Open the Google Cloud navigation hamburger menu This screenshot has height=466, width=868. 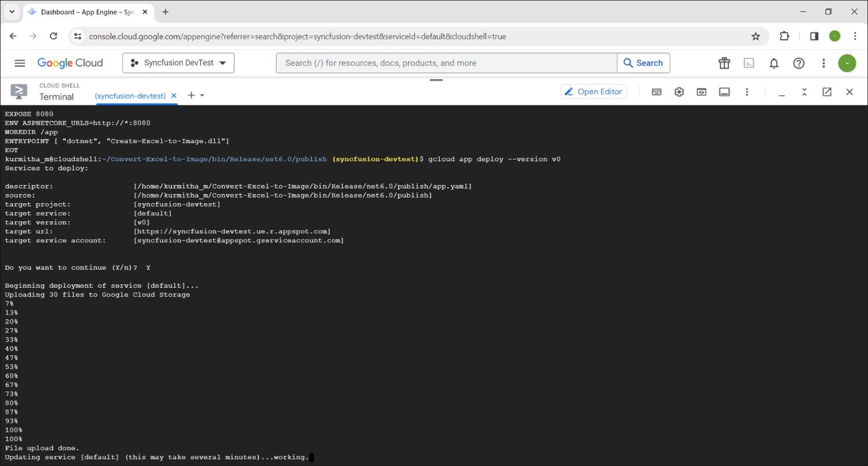[x=20, y=63]
